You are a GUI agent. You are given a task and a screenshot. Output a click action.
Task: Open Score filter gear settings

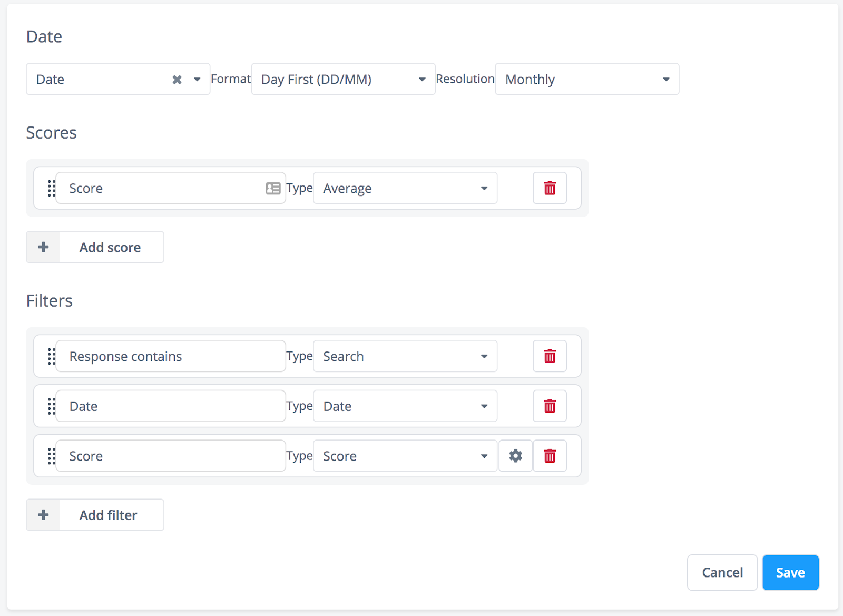pyautogui.click(x=515, y=456)
